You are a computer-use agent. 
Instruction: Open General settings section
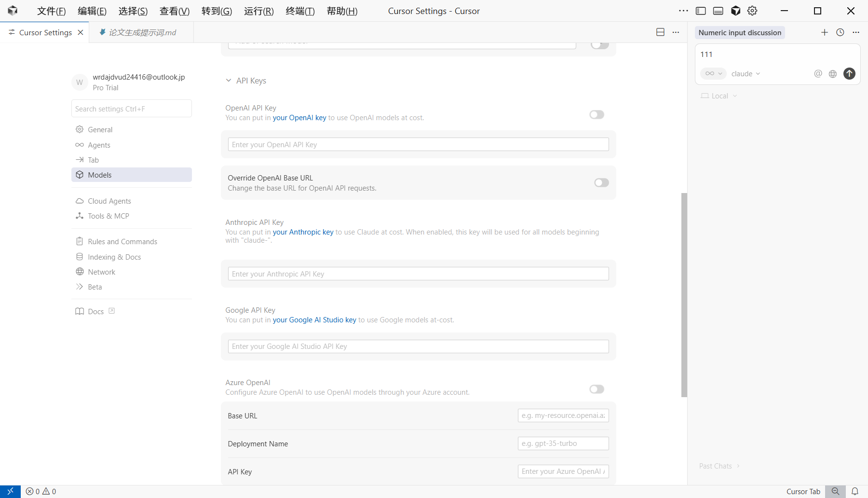point(132,129)
